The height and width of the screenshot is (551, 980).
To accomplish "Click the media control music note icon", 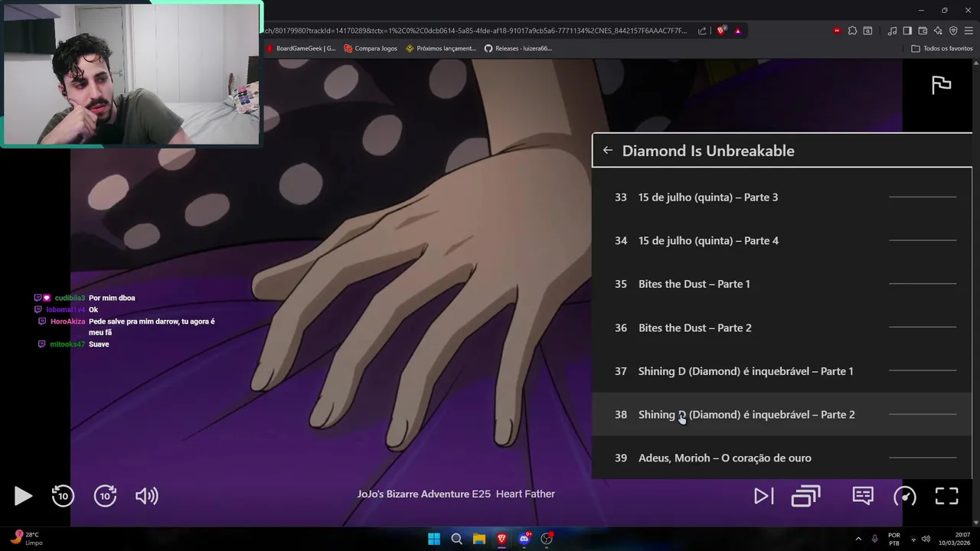I will (x=892, y=31).
